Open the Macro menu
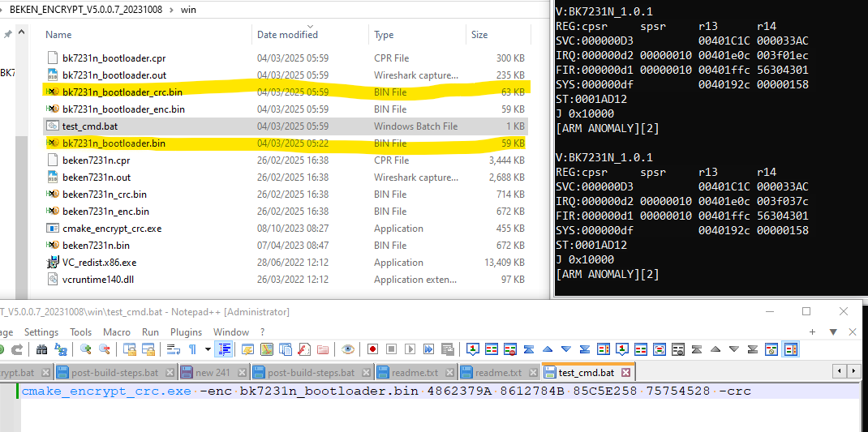Viewport: 868px width, 432px height. click(117, 331)
